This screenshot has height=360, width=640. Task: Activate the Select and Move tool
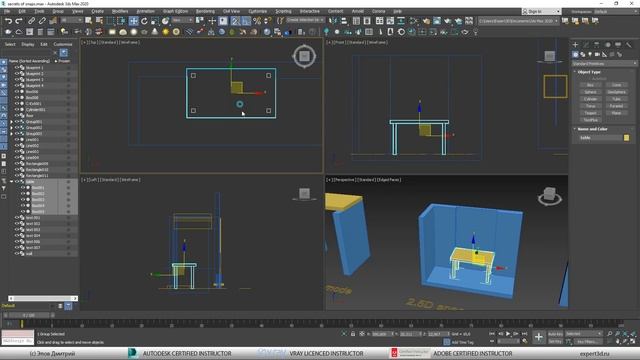[x=133, y=21]
